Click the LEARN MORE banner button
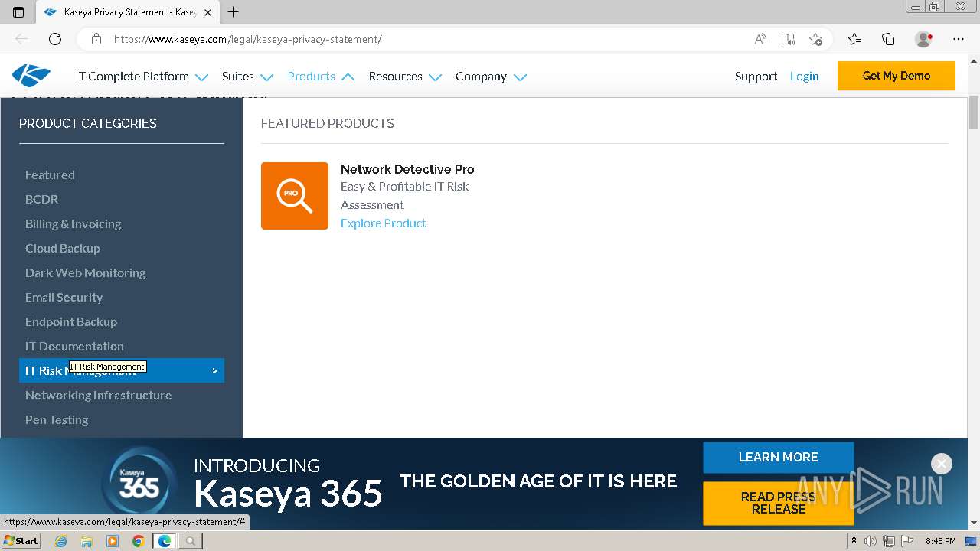Image resolution: width=980 pixels, height=551 pixels. (778, 457)
